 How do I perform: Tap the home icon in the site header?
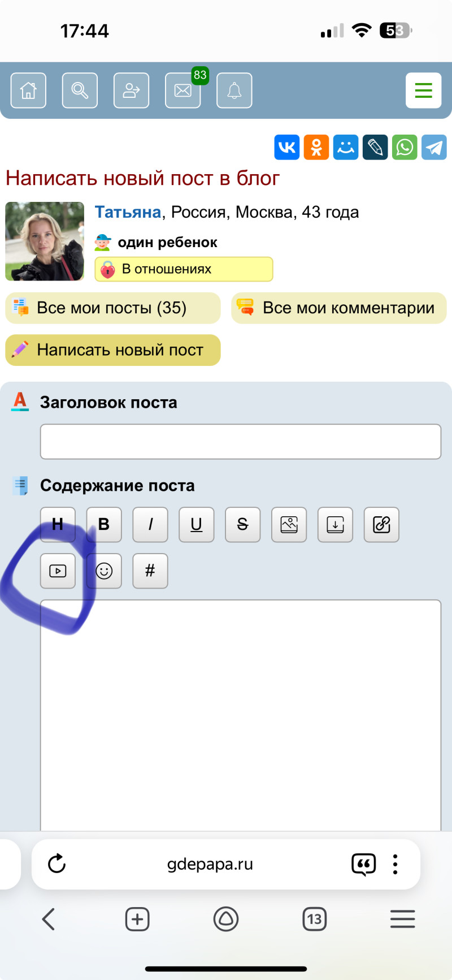pos(28,90)
